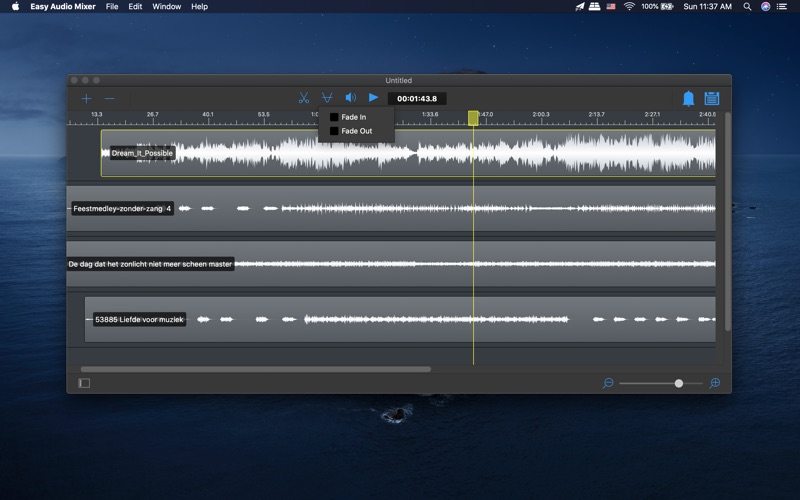This screenshot has height=500, width=800.
Task: Add a new track with plus icon
Action: pyautogui.click(x=86, y=99)
